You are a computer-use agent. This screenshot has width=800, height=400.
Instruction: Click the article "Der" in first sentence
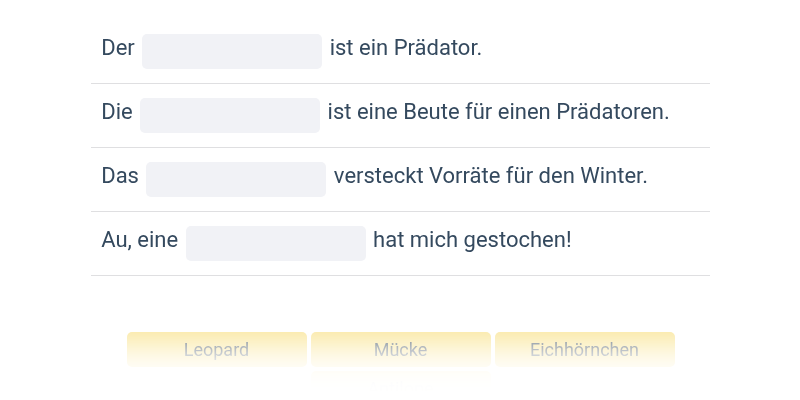click(x=118, y=48)
